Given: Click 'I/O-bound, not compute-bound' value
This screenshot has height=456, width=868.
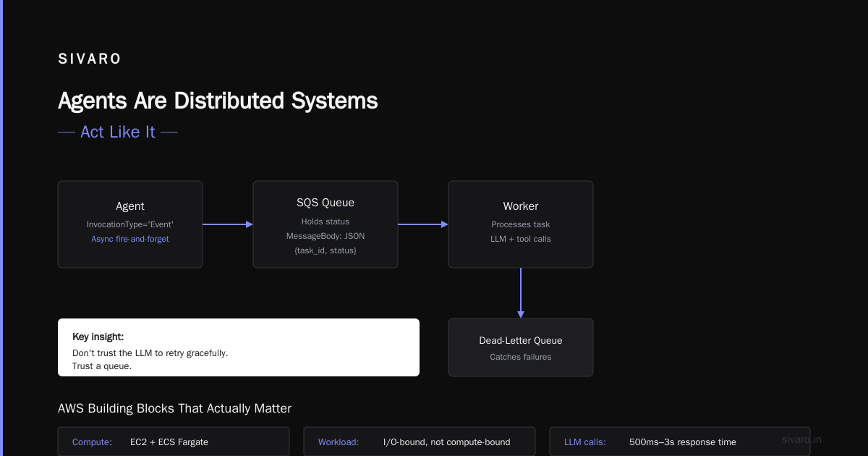Looking at the screenshot, I should [447, 442].
